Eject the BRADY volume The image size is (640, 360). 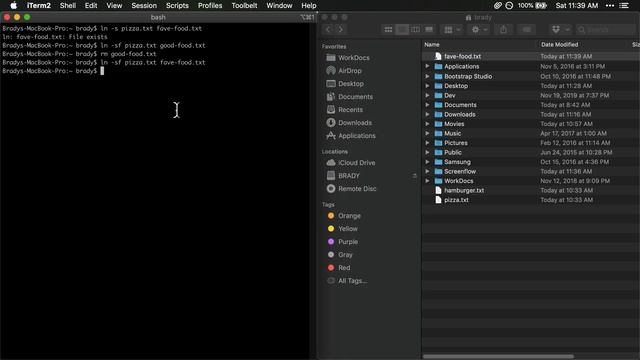415,176
